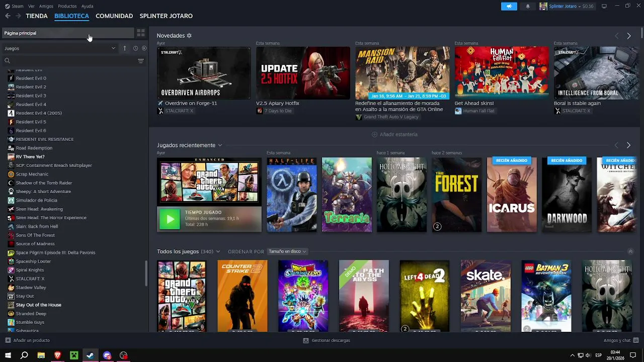Toggle the ready-to-play filter icon
Viewport: 644px width, 362px height.
(144, 48)
